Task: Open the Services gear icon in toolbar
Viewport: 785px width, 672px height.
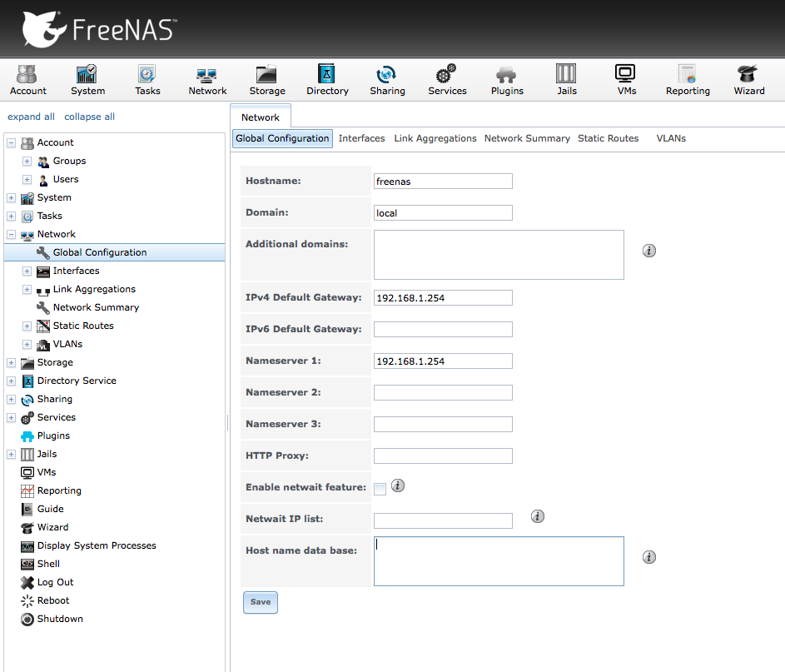Action: pos(446,73)
